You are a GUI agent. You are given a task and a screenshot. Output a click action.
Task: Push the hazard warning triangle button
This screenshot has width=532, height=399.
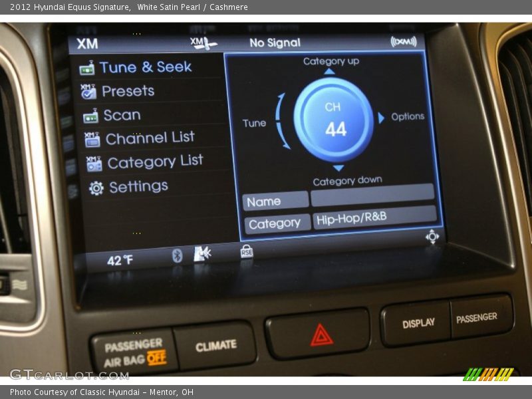pyautogui.click(x=318, y=334)
